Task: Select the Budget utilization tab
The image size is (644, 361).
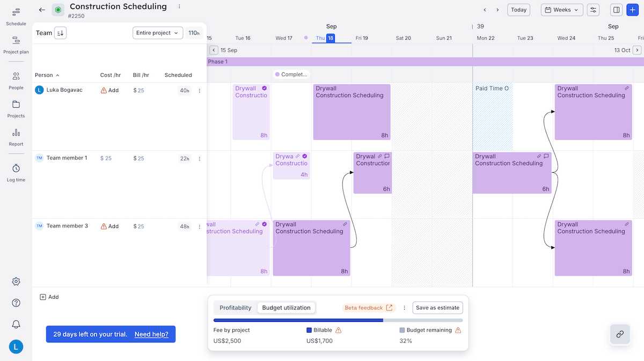Action: (286, 307)
